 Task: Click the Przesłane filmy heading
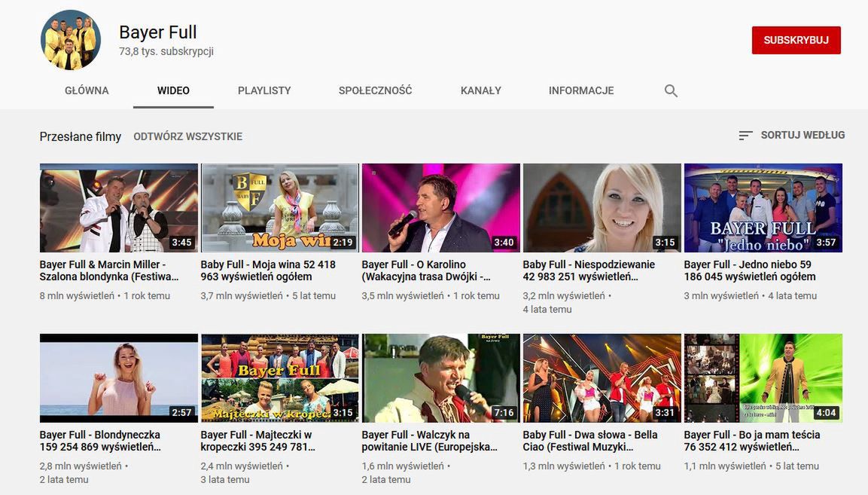81,136
